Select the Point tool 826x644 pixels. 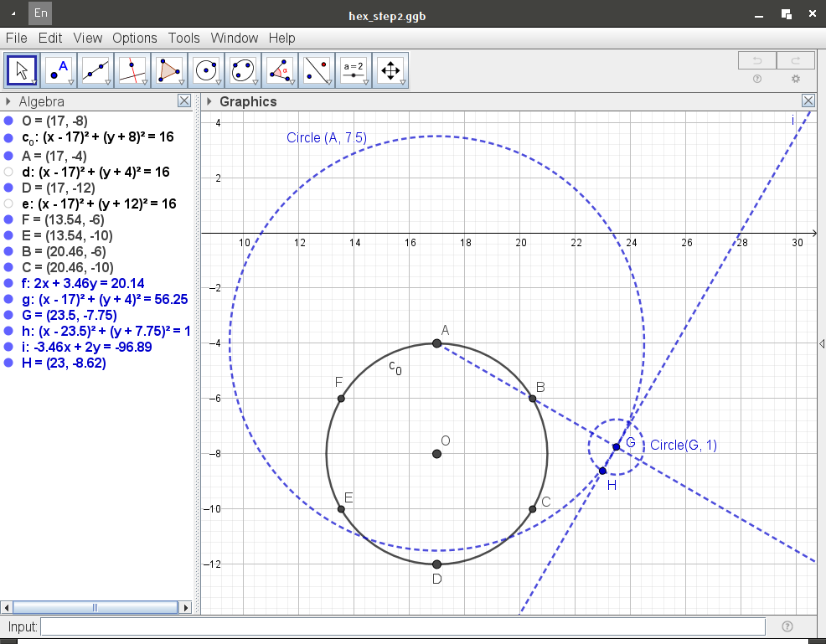pyautogui.click(x=59, y=70)
